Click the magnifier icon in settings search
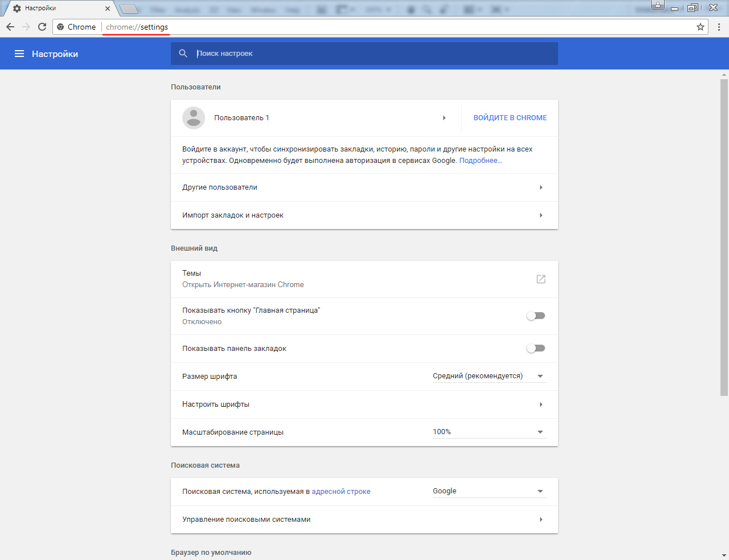The image size is (729, 560). 183,53
